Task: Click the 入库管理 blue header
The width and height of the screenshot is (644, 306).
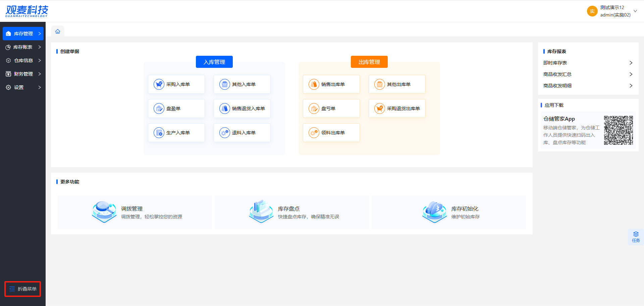Action: click(x=214, y=62)
